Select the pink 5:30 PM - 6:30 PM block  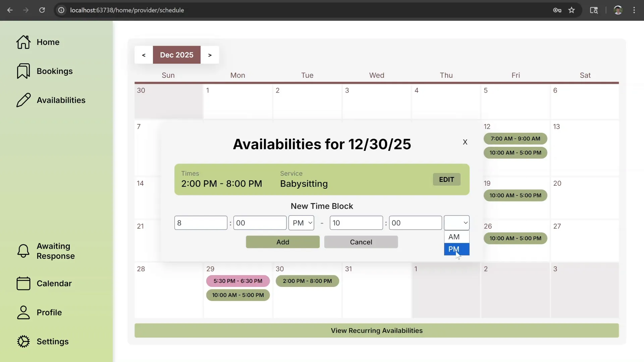(238, 281)
